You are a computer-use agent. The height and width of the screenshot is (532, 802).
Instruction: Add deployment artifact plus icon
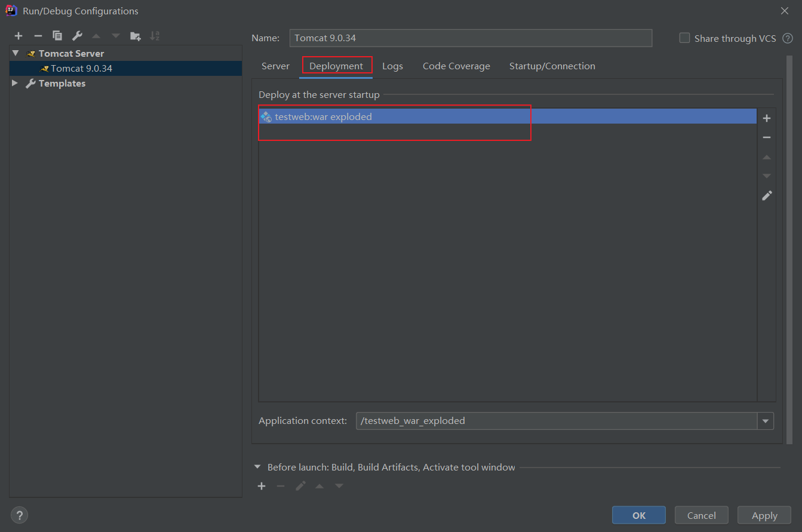(767, 118)
